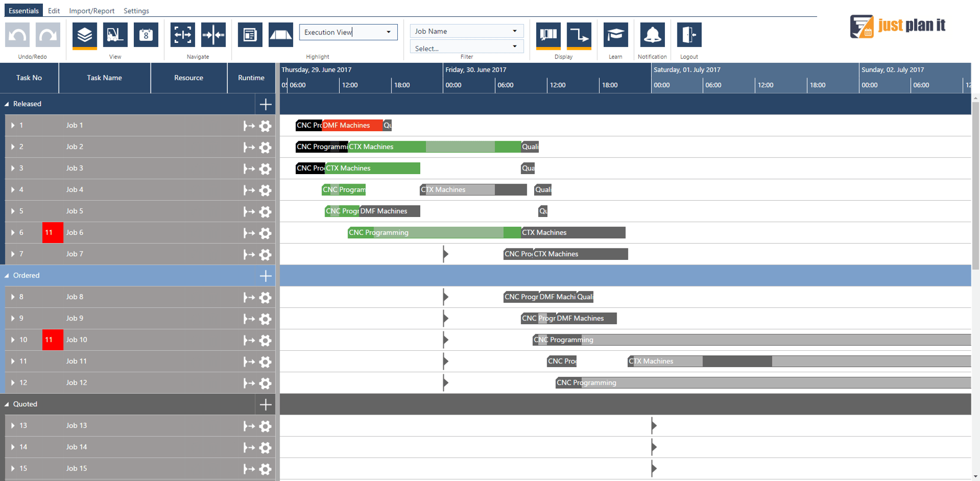Viewport: 980px width, 481px height.
Task: Expand the Job 6 task row
Action: click(12, 233)
